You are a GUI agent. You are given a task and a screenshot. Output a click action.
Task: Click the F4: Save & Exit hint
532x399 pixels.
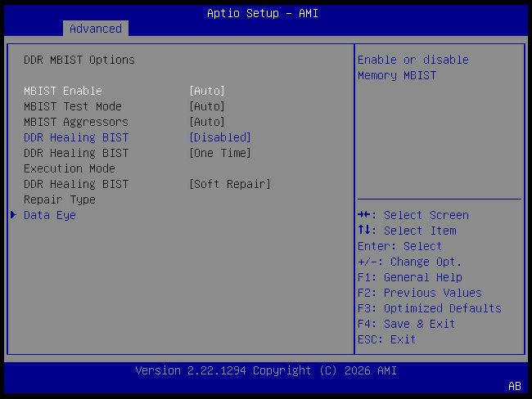pyautogui.click(x=406, y=324)
